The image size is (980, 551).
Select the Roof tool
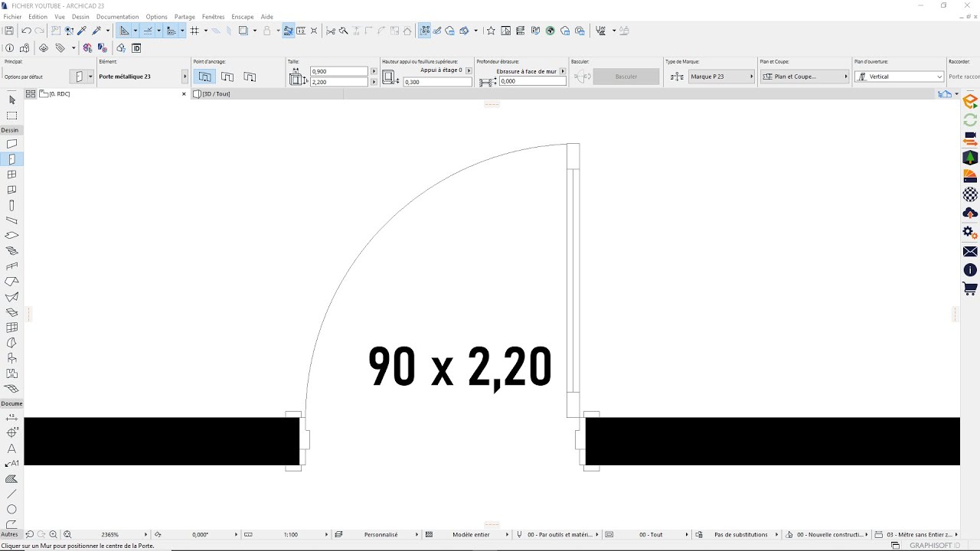click(x=11, y=282)
